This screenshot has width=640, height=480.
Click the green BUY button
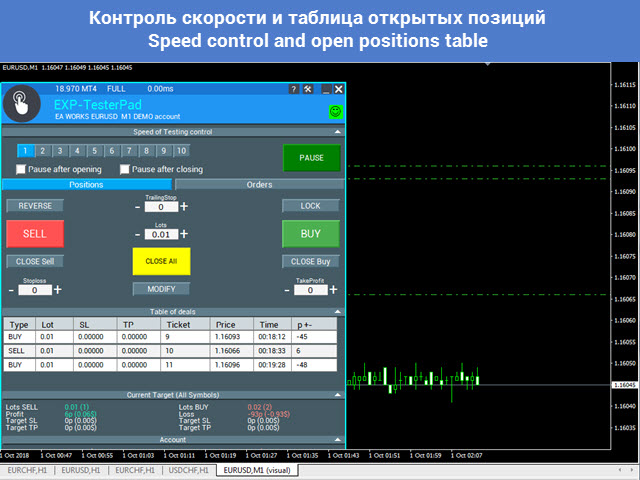tap(311, 234)
